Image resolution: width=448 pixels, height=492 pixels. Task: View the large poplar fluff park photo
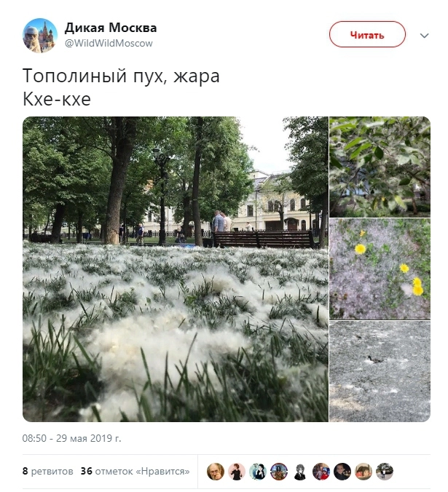[176, 269]
